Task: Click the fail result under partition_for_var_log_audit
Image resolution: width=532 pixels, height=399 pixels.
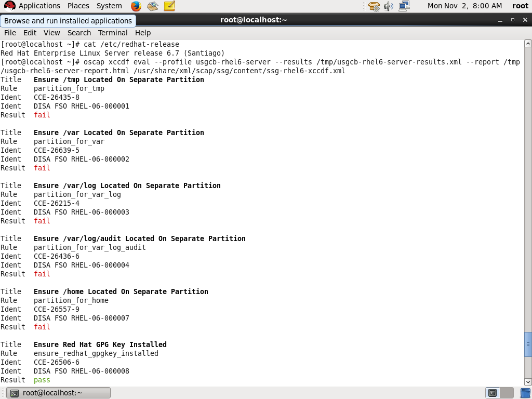Action: tap(42, 274)
